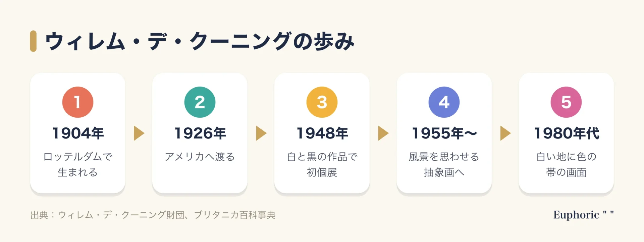The image size is (644, 242).
Task: Click the yellow circle numbered 3
Action: [x=322, y=102]
